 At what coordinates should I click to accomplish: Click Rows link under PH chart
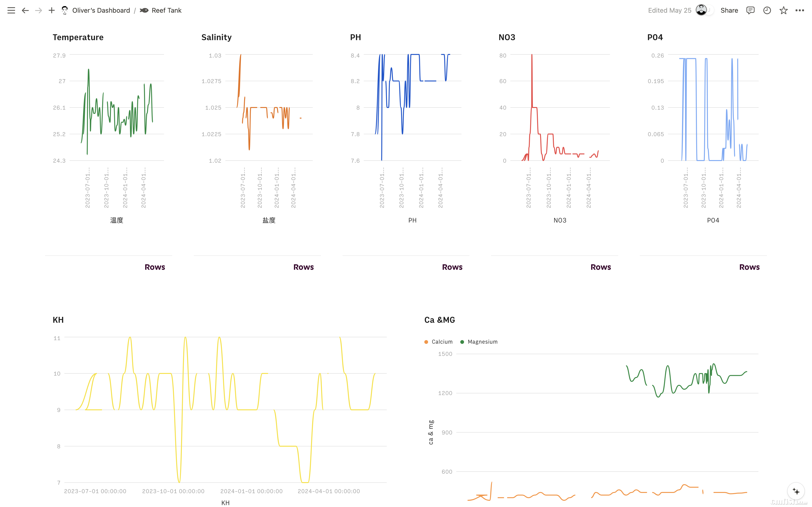pos(452,267)
